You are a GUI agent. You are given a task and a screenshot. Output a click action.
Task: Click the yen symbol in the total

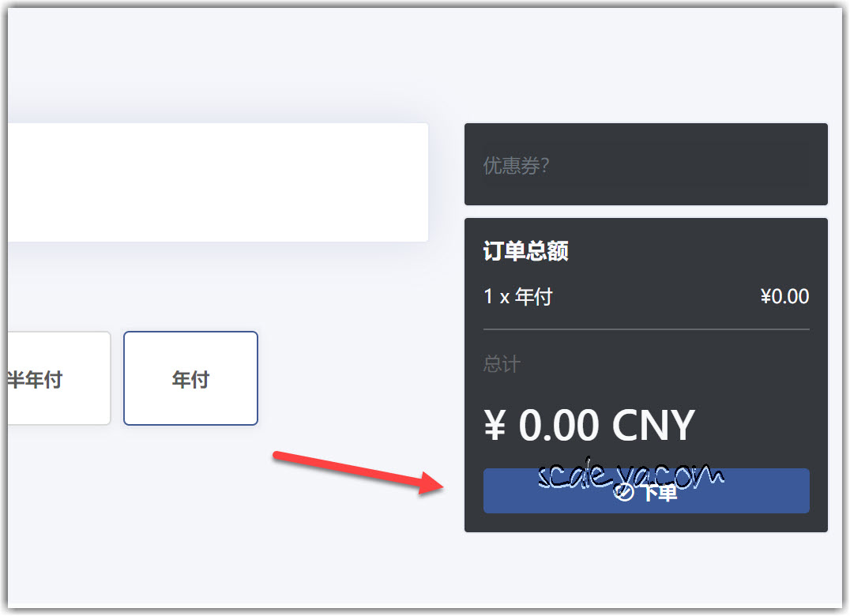[495, 426]
